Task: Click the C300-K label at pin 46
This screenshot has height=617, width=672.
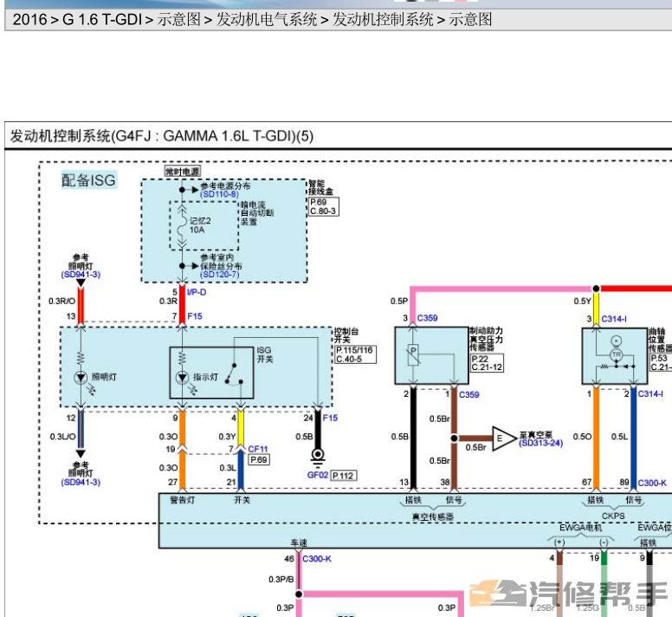Action: [x=317, y=559]
